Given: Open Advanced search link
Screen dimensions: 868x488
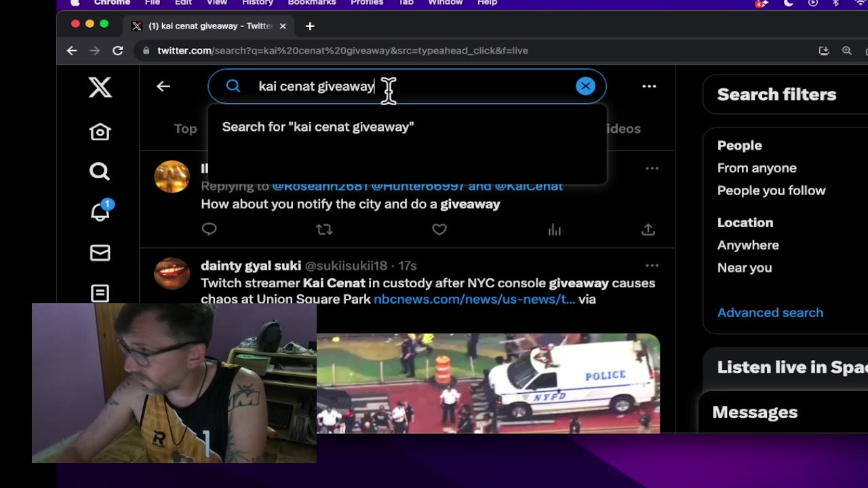Looking at the screenshot, I should (x=770, y=312).
